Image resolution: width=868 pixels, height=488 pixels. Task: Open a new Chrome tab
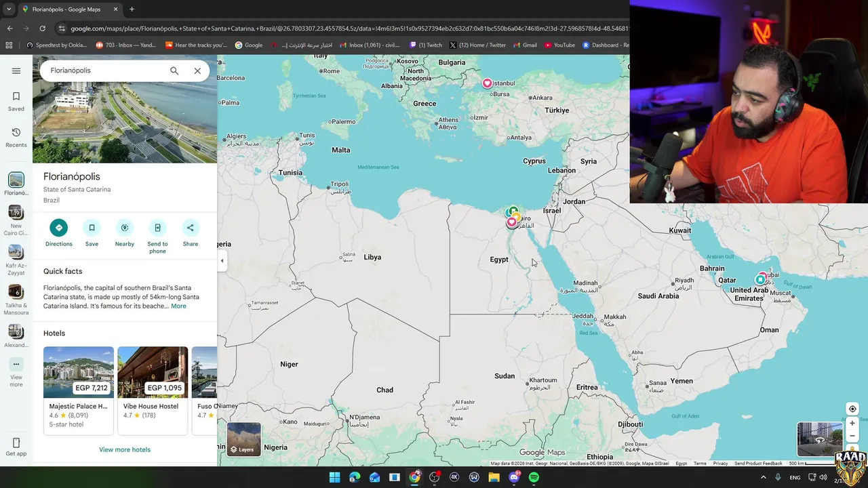point(132,9)
